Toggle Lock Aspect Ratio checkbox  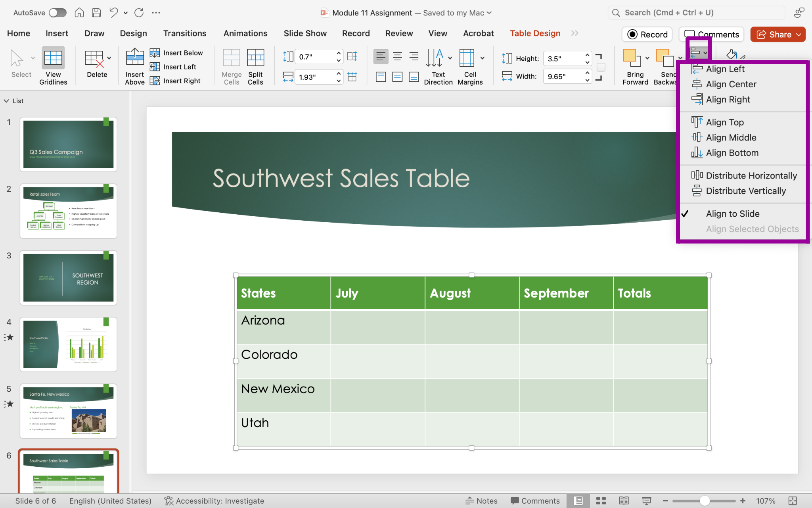pyautogui.click(x=601, y=67)
